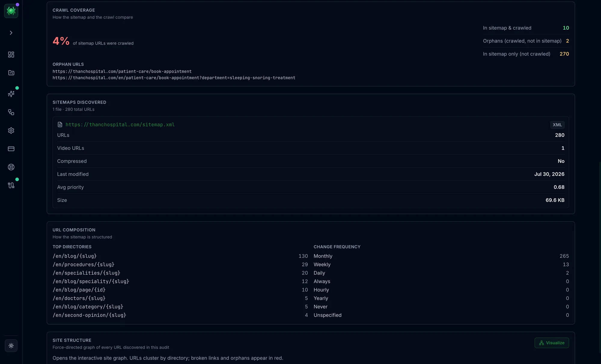Click the Visualize button in Site Structure
601x364 pixels.
(x=551, y=343)
